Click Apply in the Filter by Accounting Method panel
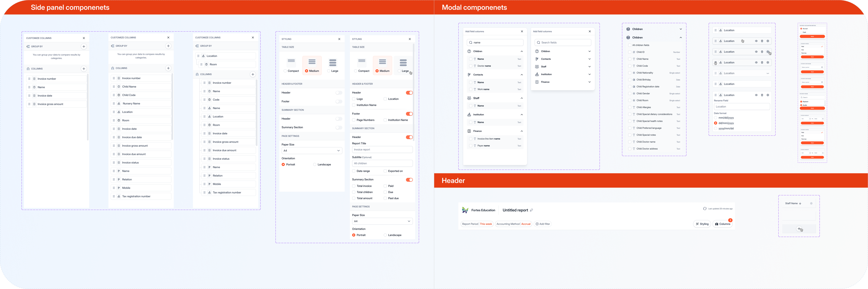Screen dimensions: 868x289 [x=812, y=36]
